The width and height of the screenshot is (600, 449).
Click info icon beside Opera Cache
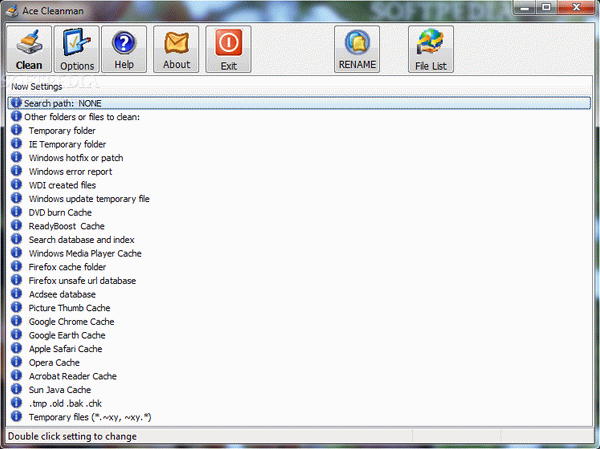coord(16,362)
